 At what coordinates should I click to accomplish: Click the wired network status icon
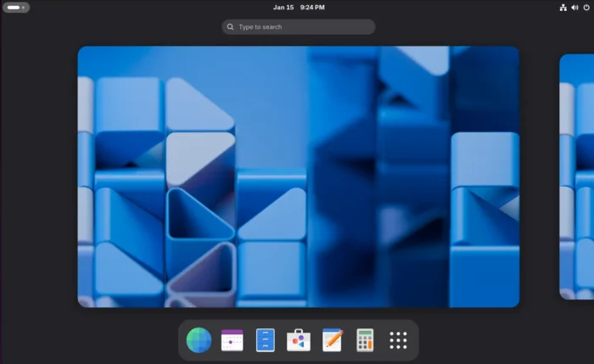[x=563, y=7]
